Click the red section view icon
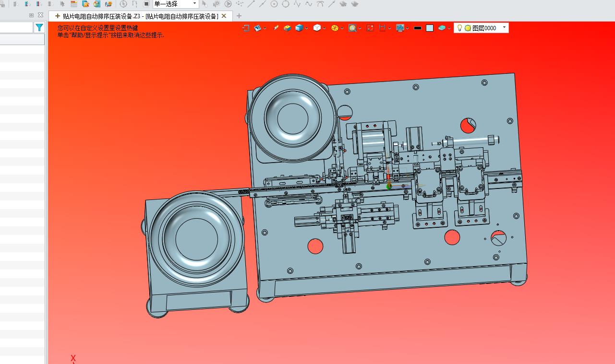The height and width of the screenshot is (364, 615). point(382,28)
